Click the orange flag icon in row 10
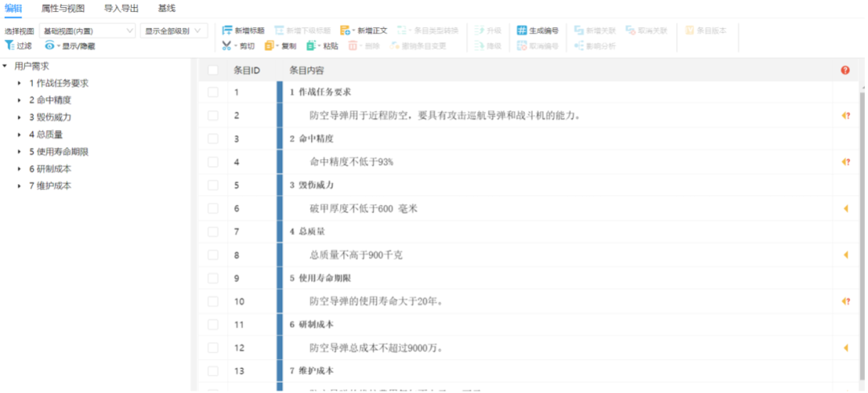Viewport: 868px width, 393px height. point(845,301)
